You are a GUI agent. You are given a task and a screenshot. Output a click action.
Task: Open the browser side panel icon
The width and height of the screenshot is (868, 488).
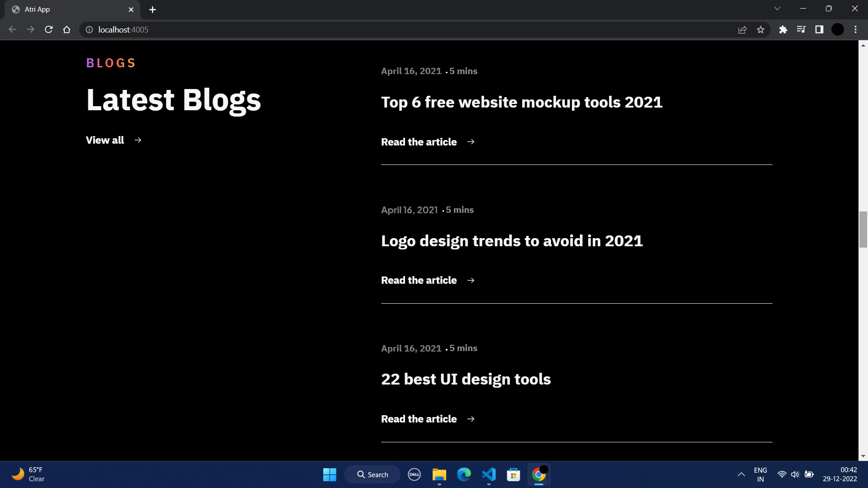[x=820, y=29]
